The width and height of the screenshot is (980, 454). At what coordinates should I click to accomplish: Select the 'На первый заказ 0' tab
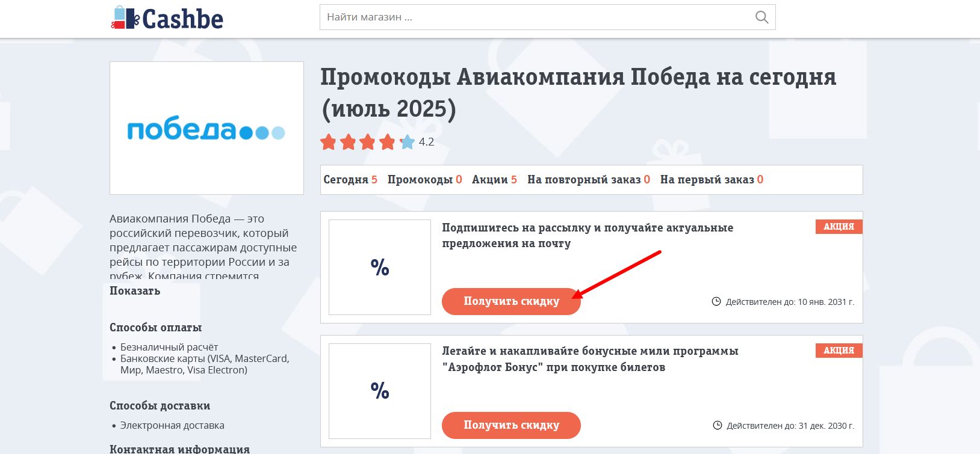pyautogui.click(x=712, y=180)
